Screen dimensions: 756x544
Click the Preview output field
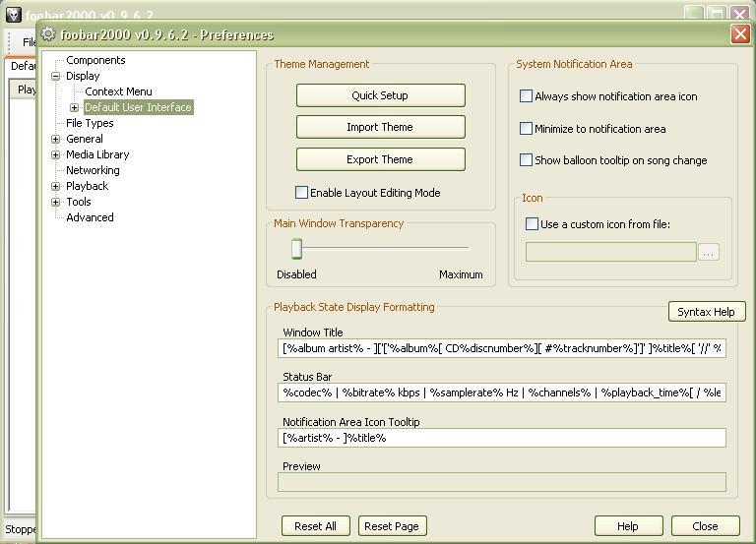tap(502, 482)
